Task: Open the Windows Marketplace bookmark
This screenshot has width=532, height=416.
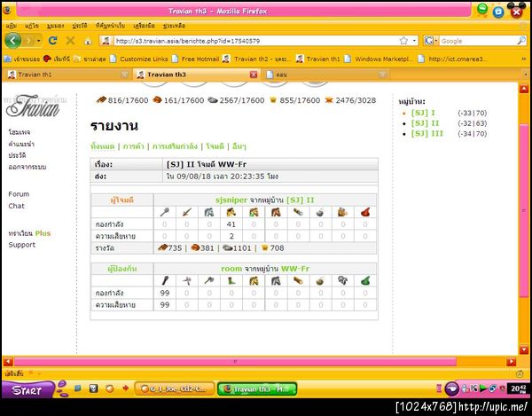Action: click(x=379, y=59)
